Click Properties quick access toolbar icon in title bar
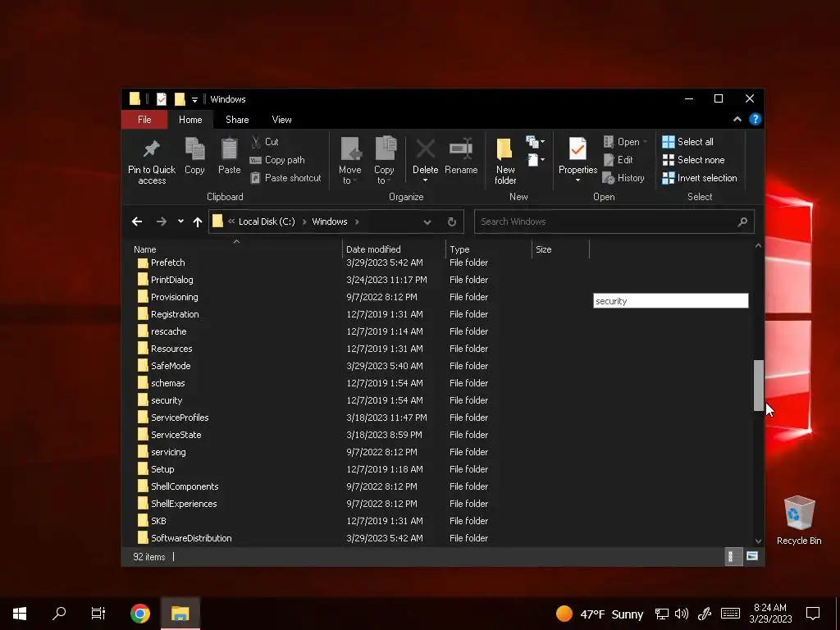 coord(162,99)
